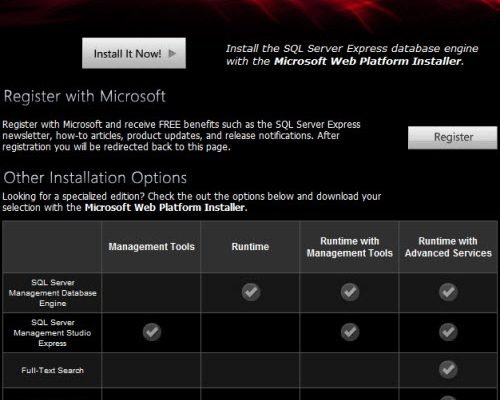Select Runtime with Advanced Services column header
Screen dimensions: 500x400
(448, 247)
